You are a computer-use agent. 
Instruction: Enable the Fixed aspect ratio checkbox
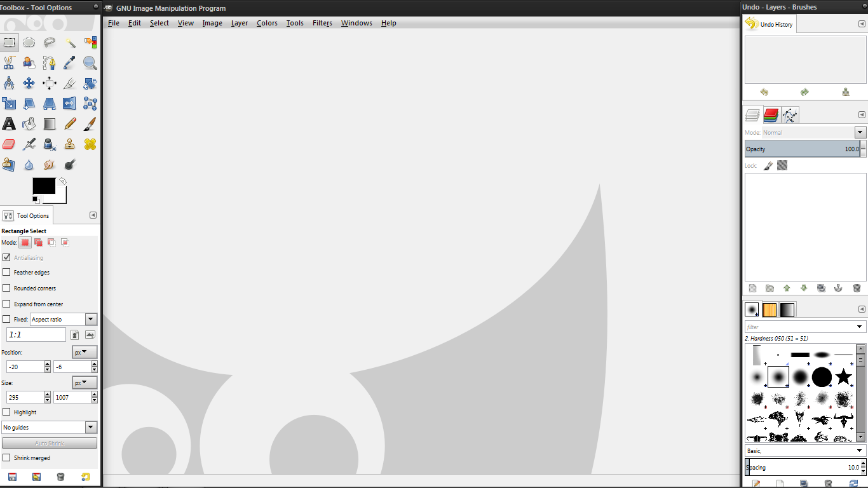coord(6,319)
